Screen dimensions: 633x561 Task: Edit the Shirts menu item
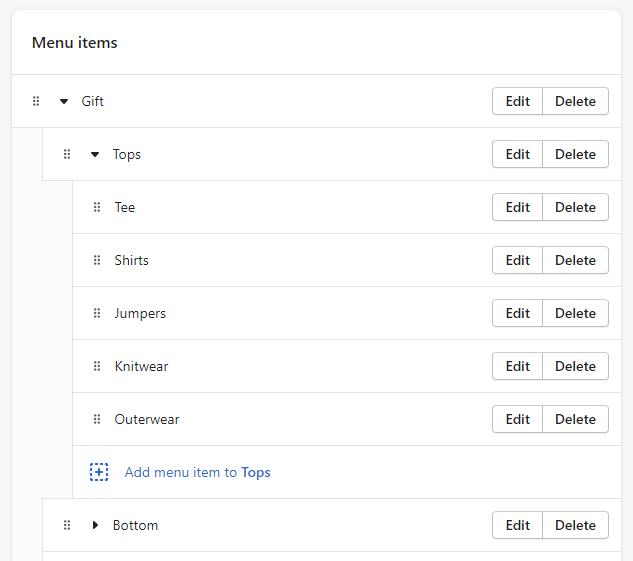[x=518, y=260]
